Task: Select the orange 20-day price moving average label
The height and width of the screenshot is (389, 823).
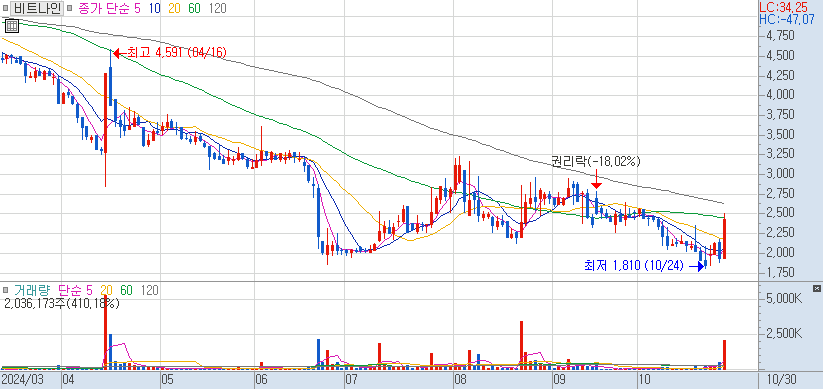Action: [175, 8]
